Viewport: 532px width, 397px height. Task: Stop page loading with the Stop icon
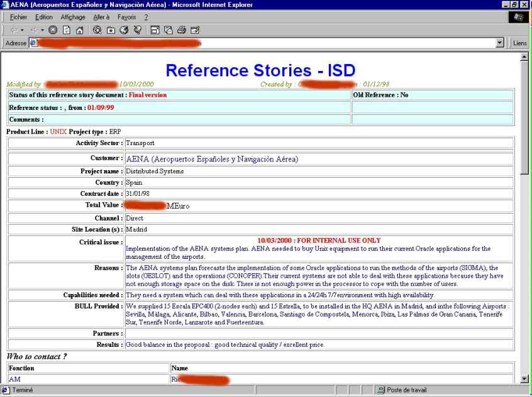53,31
